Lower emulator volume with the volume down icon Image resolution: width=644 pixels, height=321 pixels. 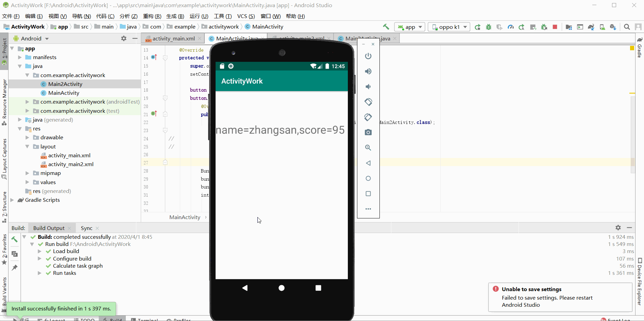(368, 87)
